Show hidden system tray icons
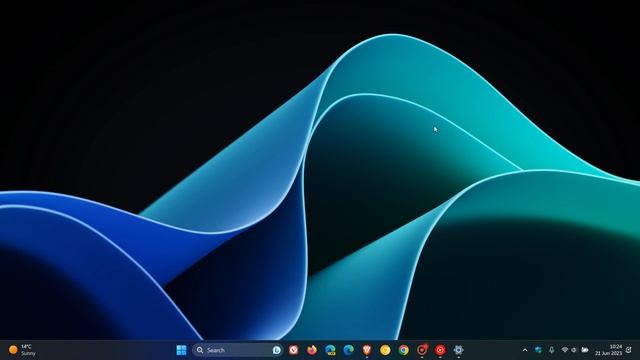Screen dimensions: 640x360 [525, 350]
